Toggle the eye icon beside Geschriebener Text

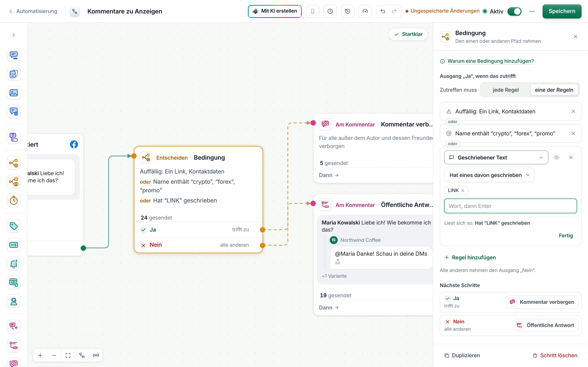pos(556,158)
